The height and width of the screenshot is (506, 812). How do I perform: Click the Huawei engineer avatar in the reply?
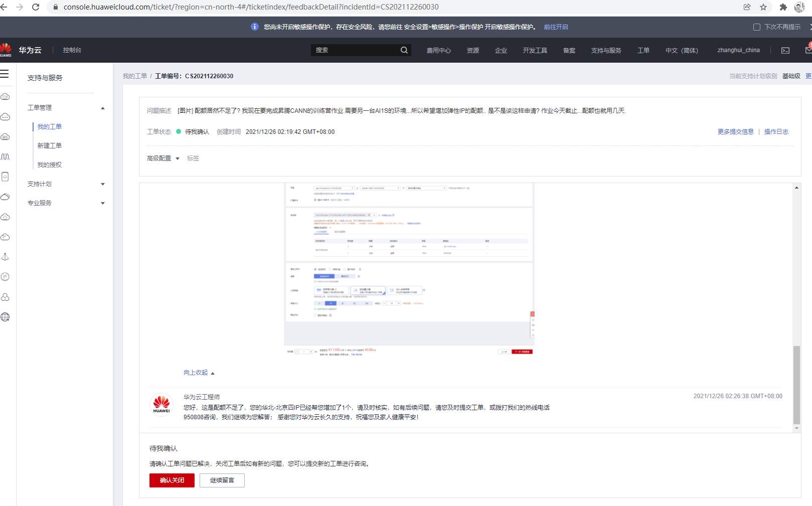point(161,404)
